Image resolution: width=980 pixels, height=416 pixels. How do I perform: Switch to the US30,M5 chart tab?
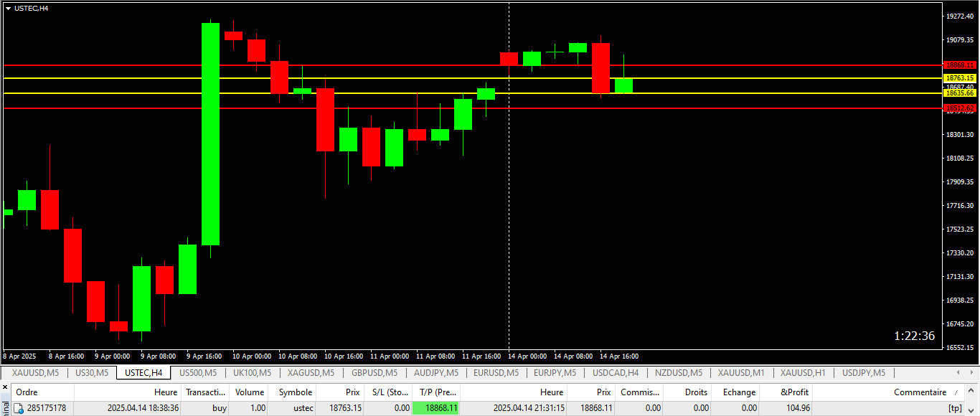(92, 373)
